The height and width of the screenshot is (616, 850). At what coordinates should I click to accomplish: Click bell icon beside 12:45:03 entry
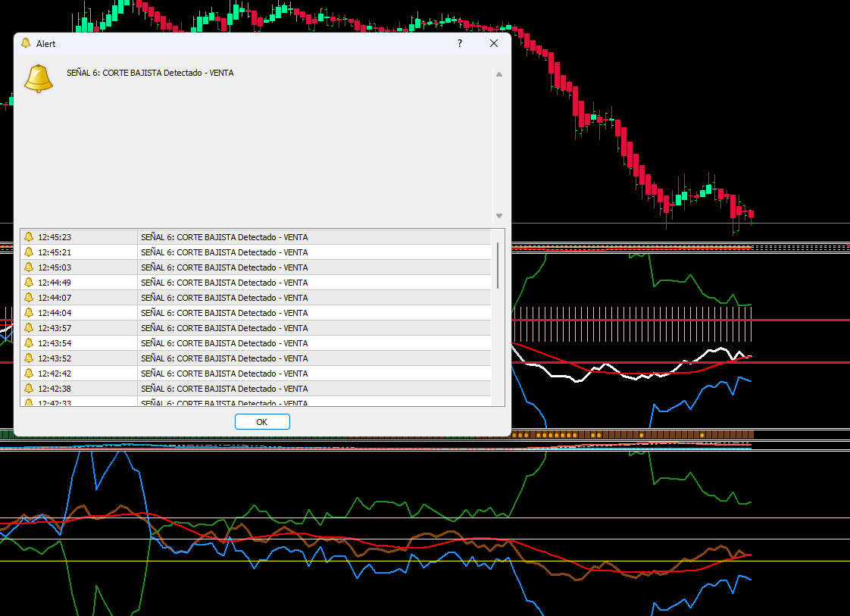click(x=29, y=267)
